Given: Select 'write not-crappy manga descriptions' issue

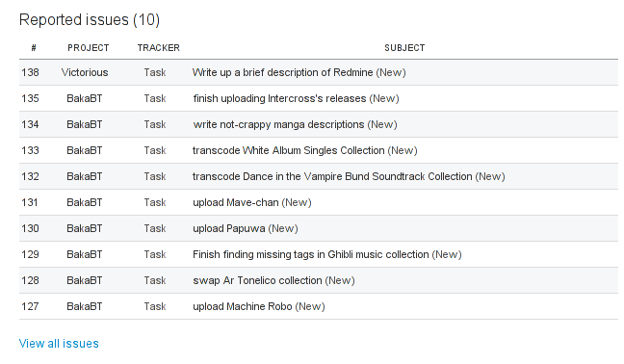Looking at the screenshot, I should point(278,124).
